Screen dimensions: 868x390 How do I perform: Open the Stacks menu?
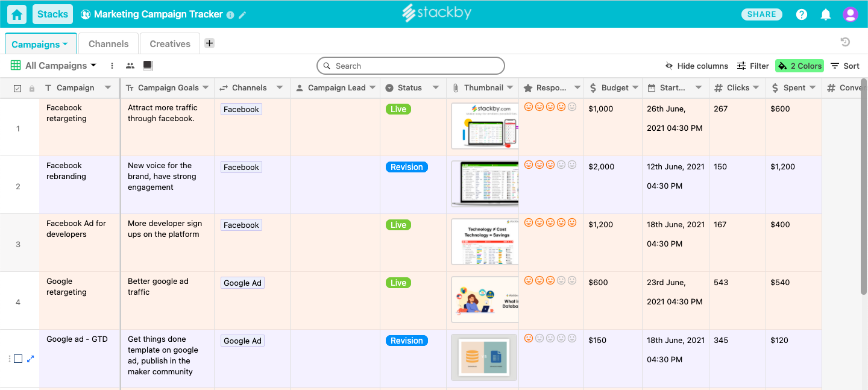[x=52, y=14]
